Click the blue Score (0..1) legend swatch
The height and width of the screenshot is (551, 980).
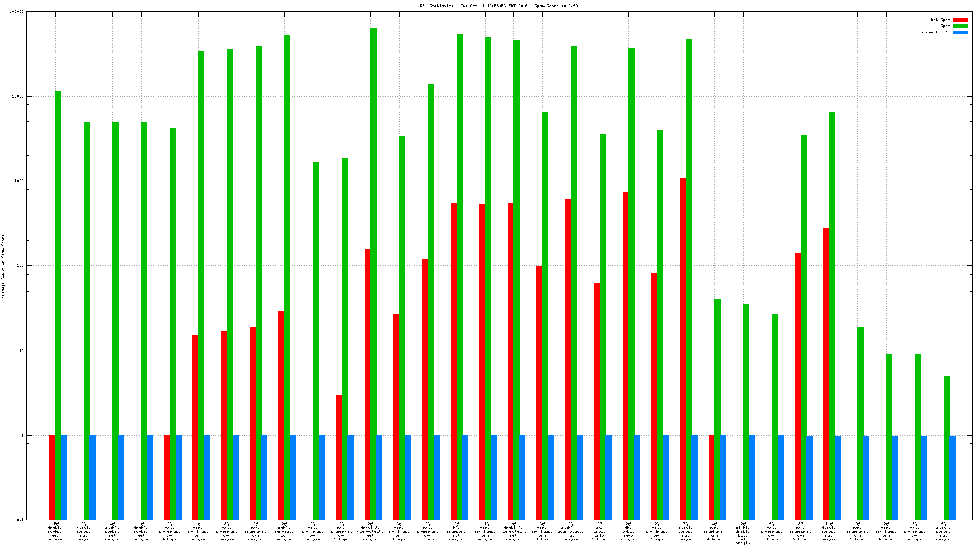coord(960,33)
